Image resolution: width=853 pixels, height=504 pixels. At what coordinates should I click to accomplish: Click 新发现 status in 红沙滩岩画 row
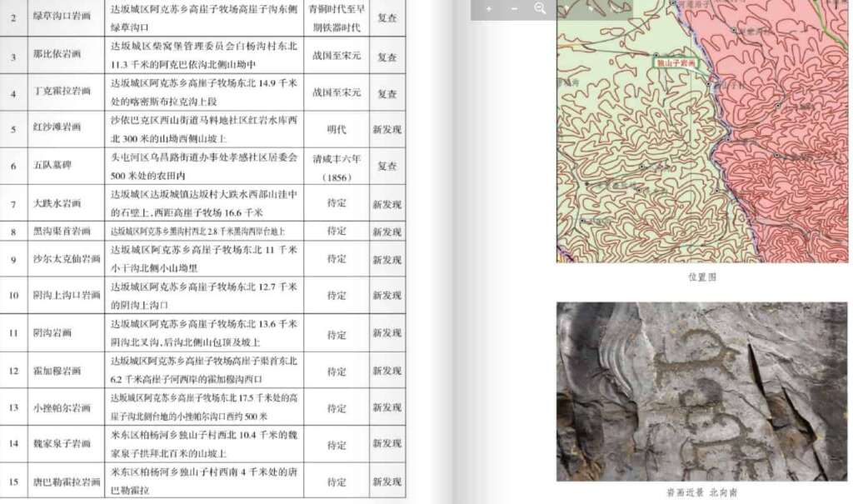387,129
